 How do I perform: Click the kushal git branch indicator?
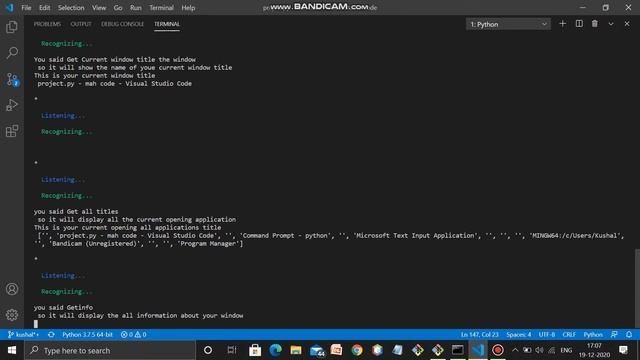pos(23,334)
